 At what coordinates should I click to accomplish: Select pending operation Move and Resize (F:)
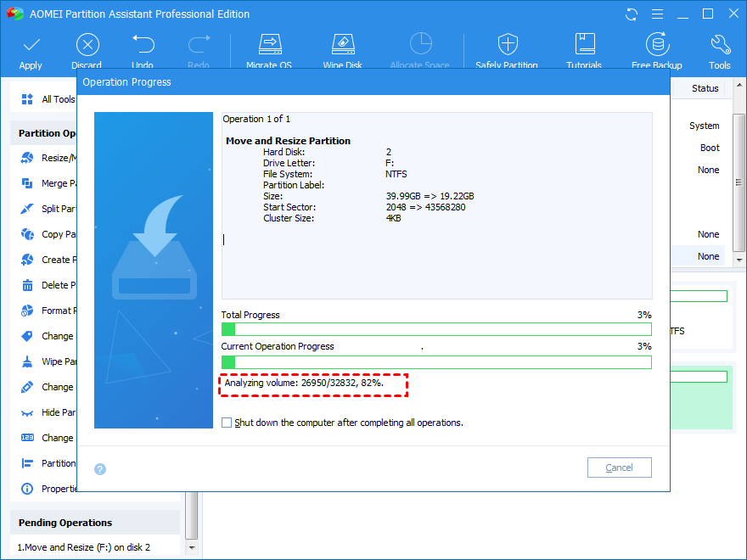(84, 547)
